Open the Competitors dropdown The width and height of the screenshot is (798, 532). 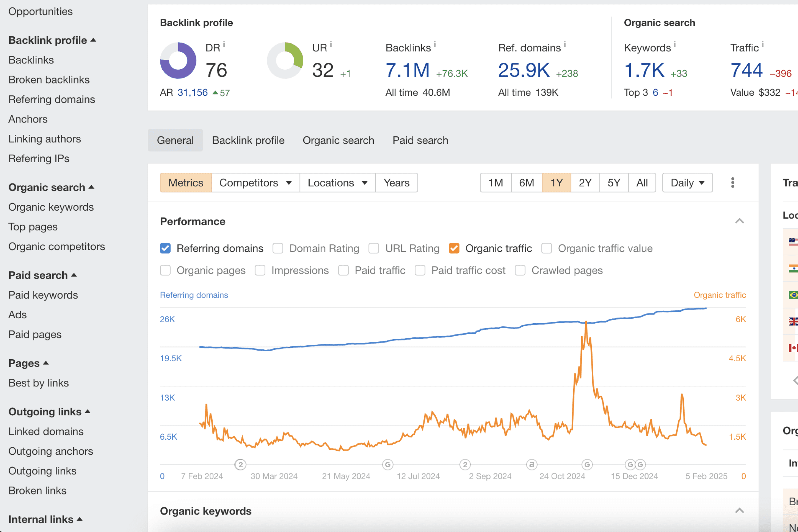pyautogui.click(x=256, y=183)
